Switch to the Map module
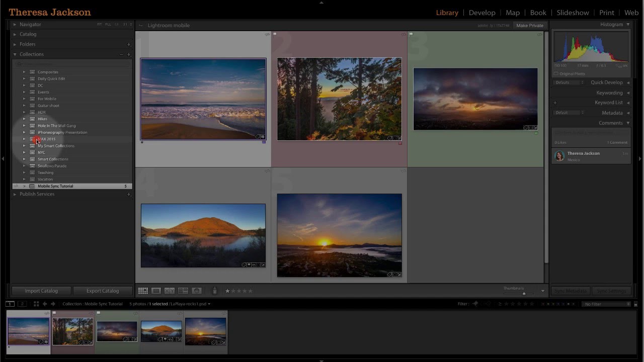This screenshot has height=362, width=644. click(x=513, y=13)
